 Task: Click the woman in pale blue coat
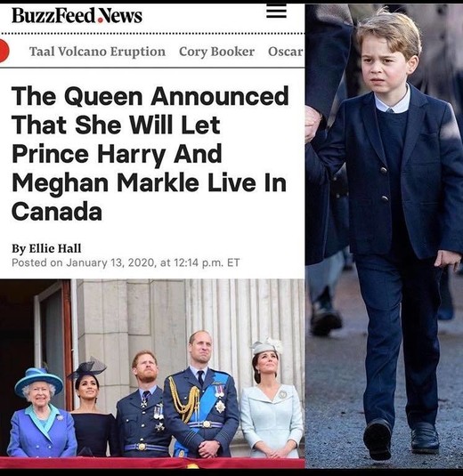[272, 400]
